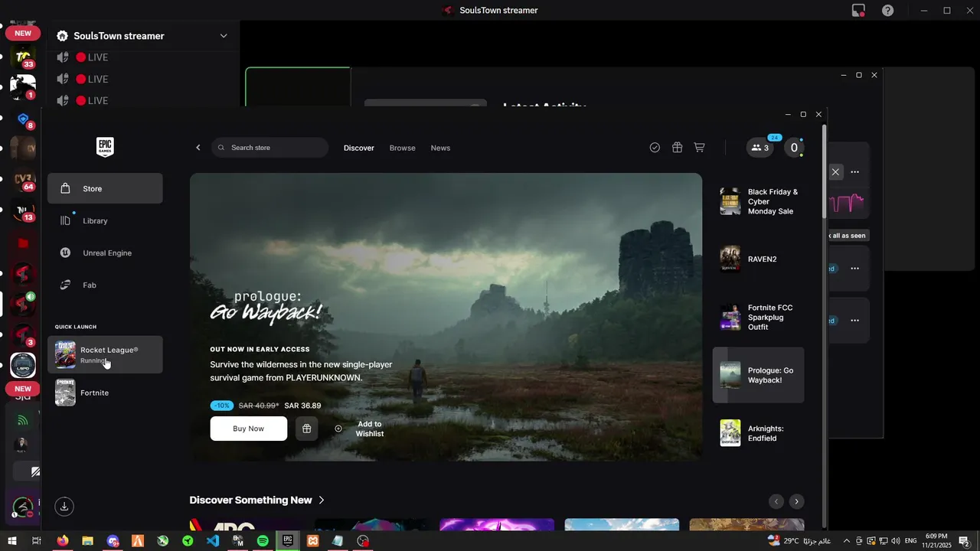This screenshot has width=980, height=551.
Task: Open the wishlist checkmark icon in header
Action: [x=655, y=148]
